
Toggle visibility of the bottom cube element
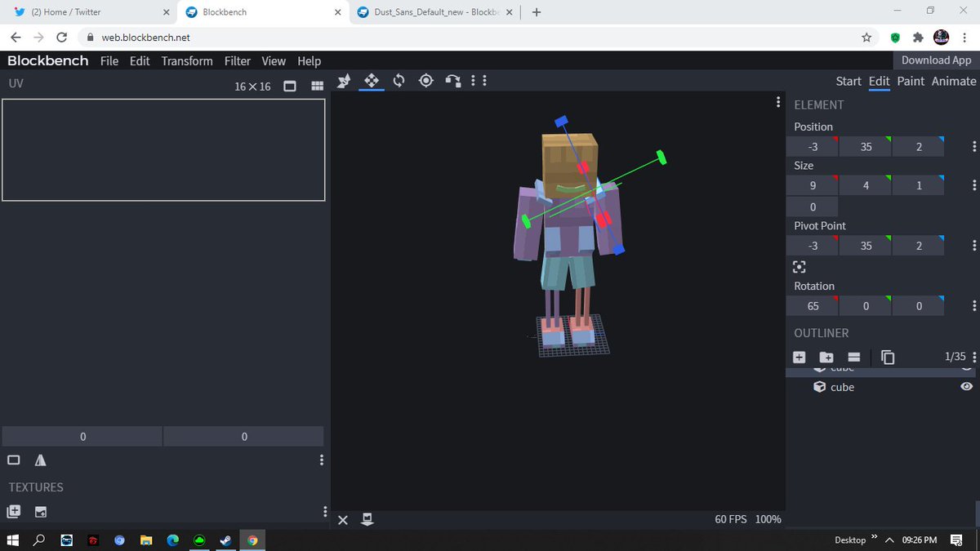tap(966, 387)
